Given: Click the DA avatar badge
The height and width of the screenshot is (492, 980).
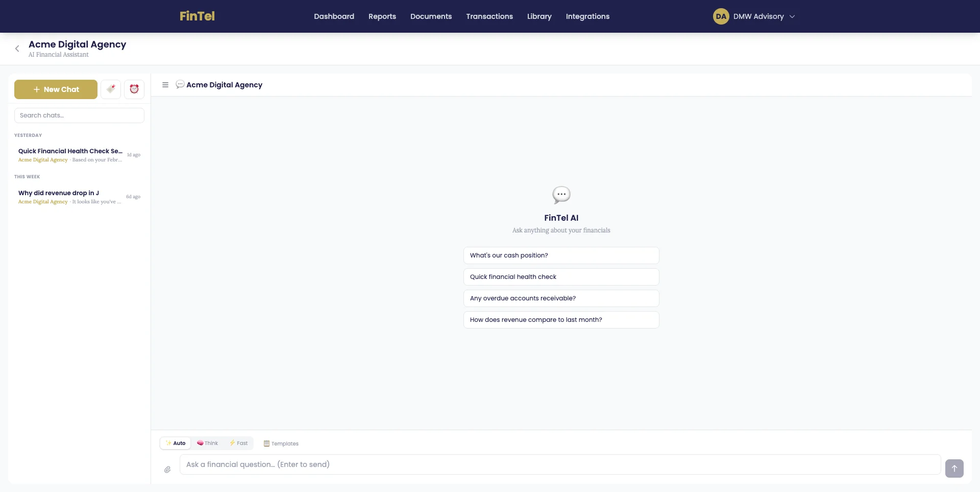Looking at the screenshot, I should 721,16.
